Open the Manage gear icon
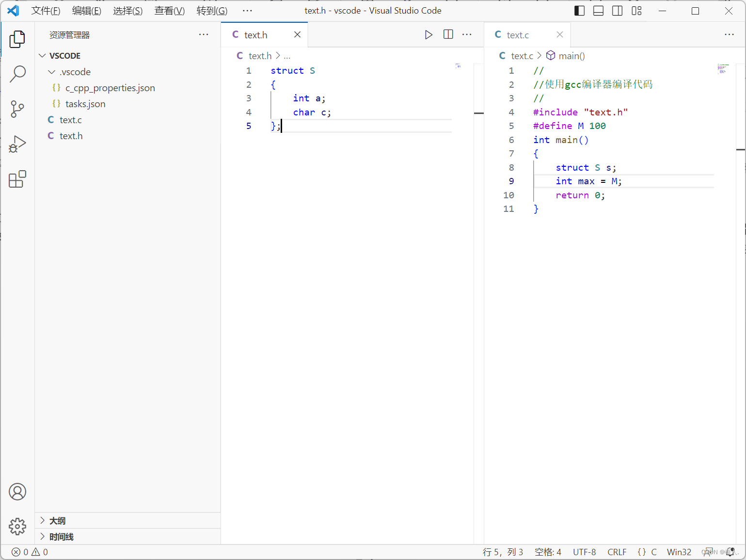The width and height of the screenshot is (746, 560). (x=17, y=526)
